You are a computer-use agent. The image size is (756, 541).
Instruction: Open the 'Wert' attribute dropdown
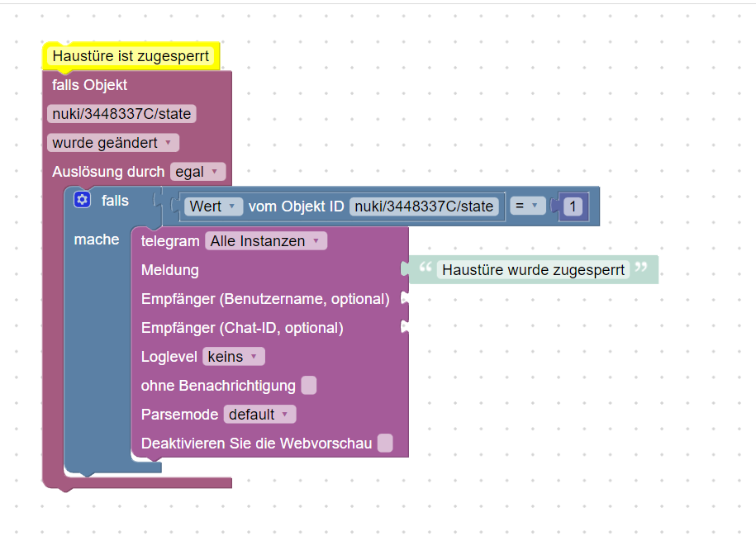tap(213, 206)
